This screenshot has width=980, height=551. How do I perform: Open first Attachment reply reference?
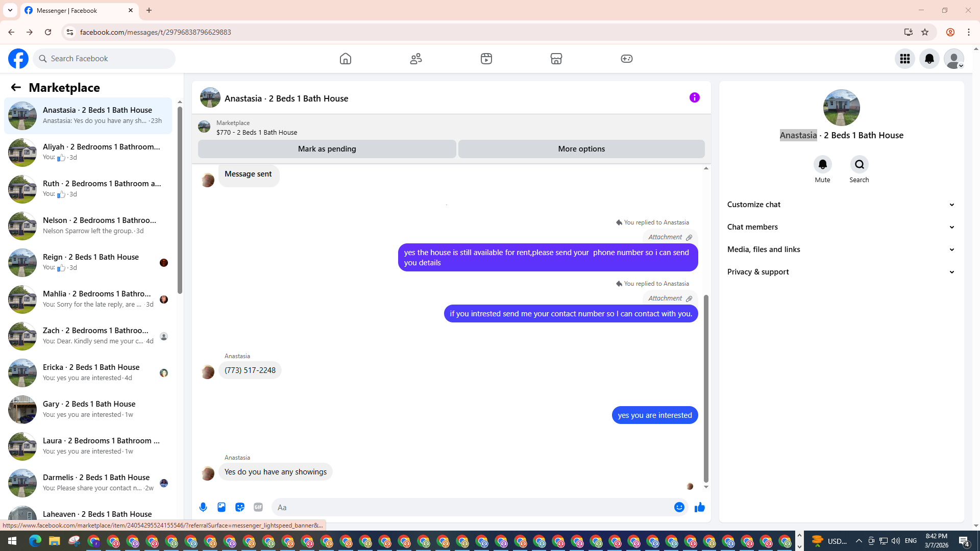pos(670,237)
